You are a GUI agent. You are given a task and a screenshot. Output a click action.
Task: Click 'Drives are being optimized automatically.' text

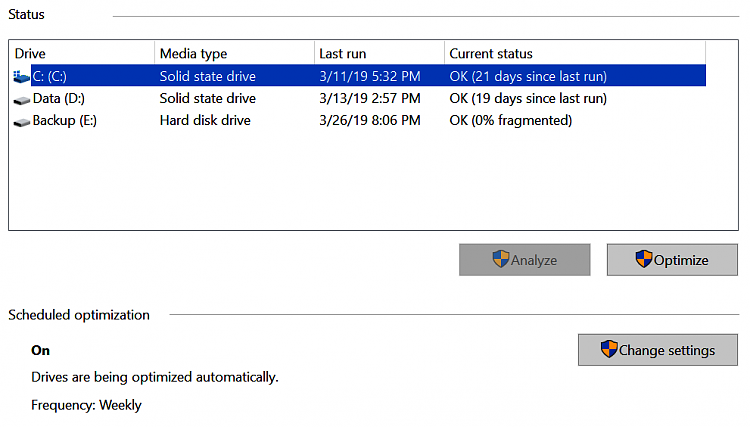tap(154, 377)
